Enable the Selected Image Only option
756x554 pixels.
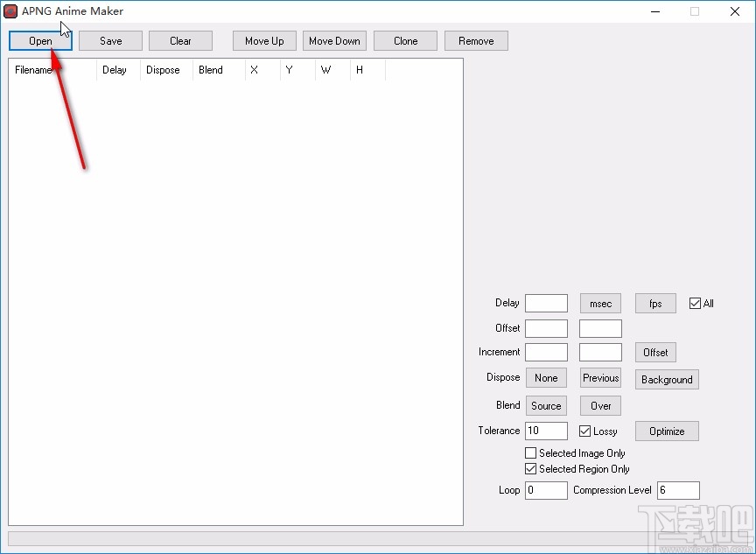point(529,453)
